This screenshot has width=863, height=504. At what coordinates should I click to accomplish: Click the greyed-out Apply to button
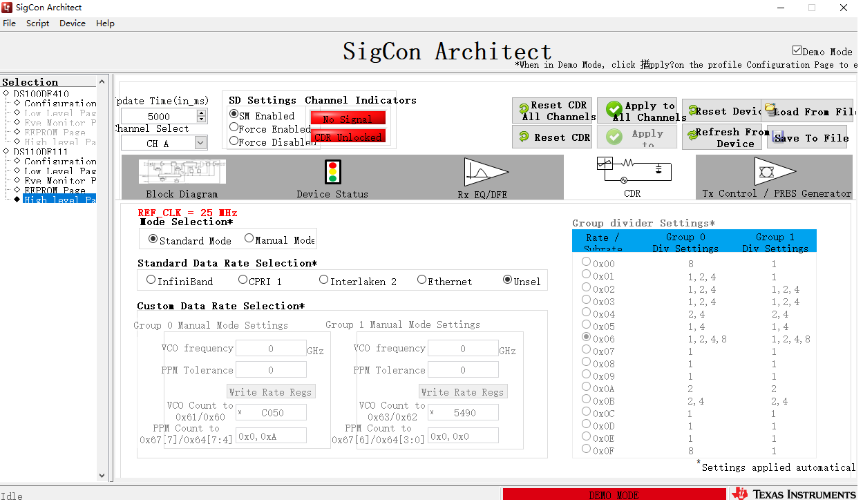click(637, 137)
